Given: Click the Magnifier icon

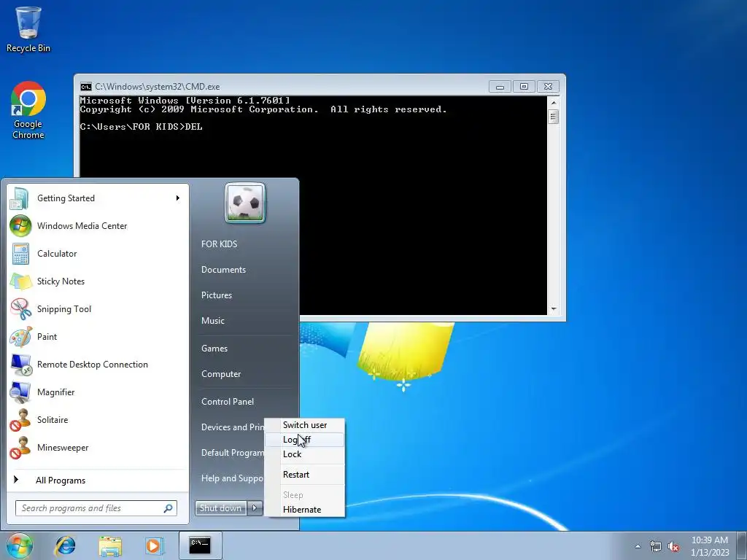Looking at the screenshot, I should 20,392.
